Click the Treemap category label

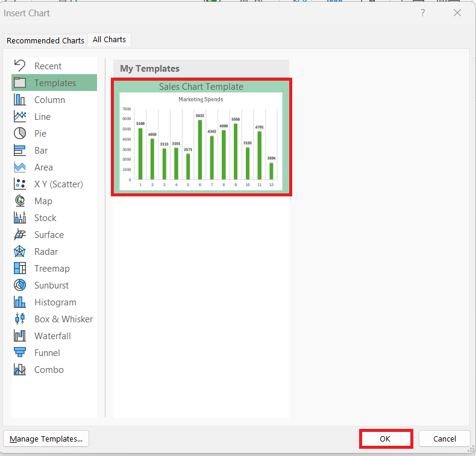(x=52, y=269)
